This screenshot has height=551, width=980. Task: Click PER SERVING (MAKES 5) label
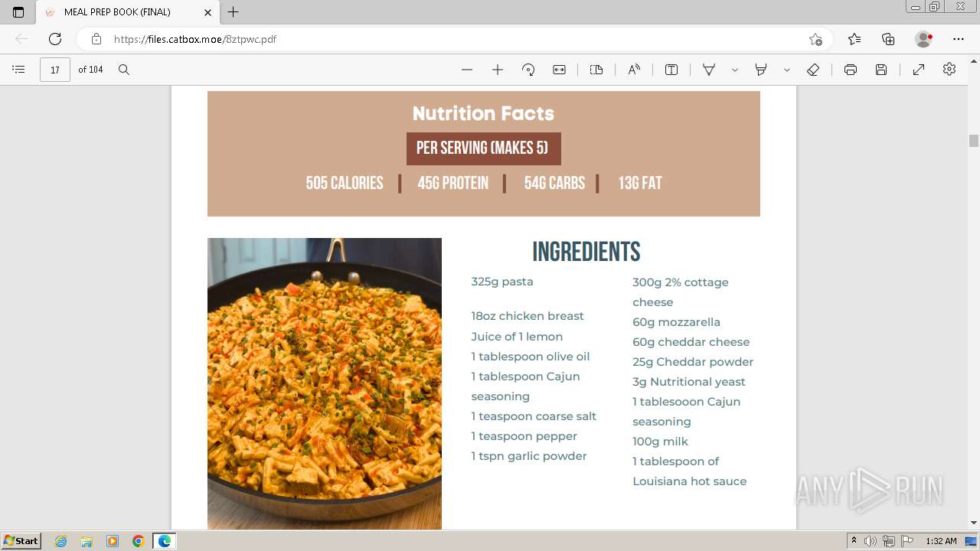[x=483, y=148]
